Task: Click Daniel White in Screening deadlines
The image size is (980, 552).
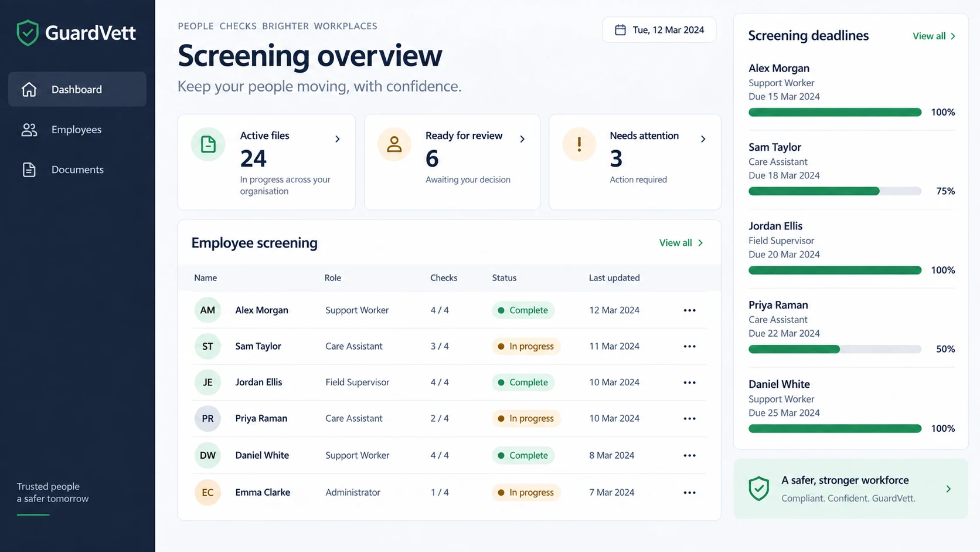Action: 779,384
